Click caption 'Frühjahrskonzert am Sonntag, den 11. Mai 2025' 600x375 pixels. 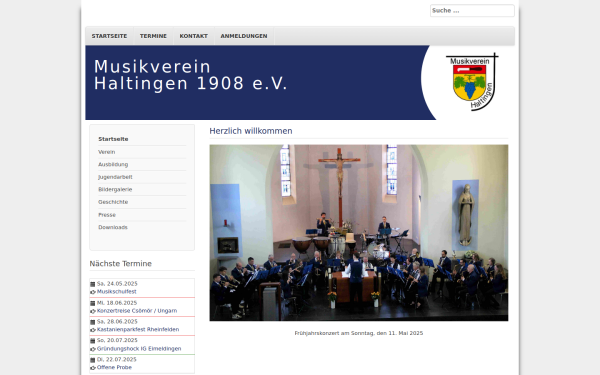pyautogui.click(x=359, y=333)
